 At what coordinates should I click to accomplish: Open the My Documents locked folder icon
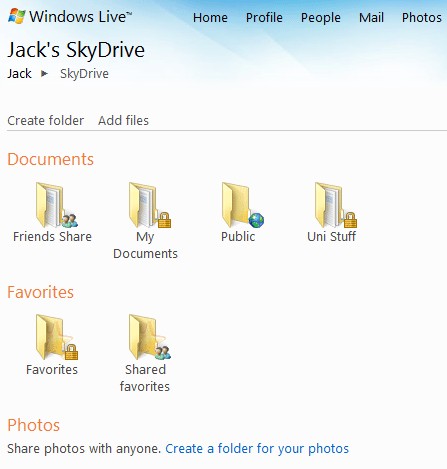pyautogui.click(x=150, y=205)
